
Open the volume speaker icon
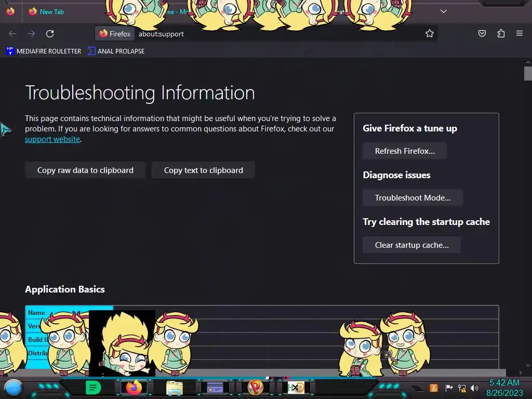(x=474, y=388)
